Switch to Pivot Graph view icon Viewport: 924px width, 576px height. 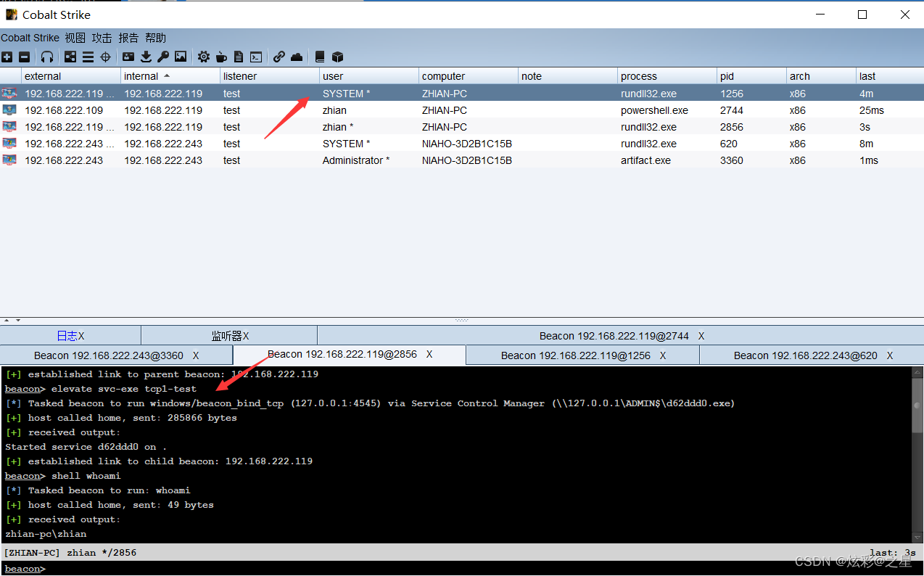pyautogui.click(x=70, y=57)
